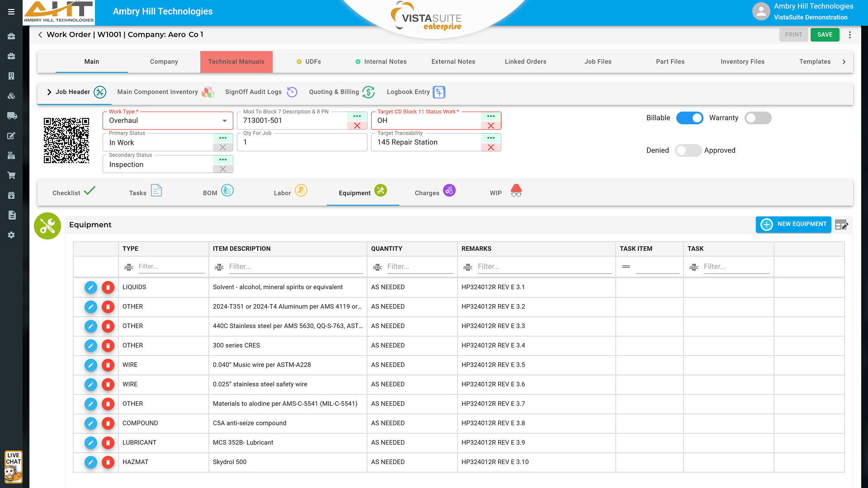Open the hamburger menu
This screenshot has height=488, width=868.
pyautogui.click(x=11, y=12)
